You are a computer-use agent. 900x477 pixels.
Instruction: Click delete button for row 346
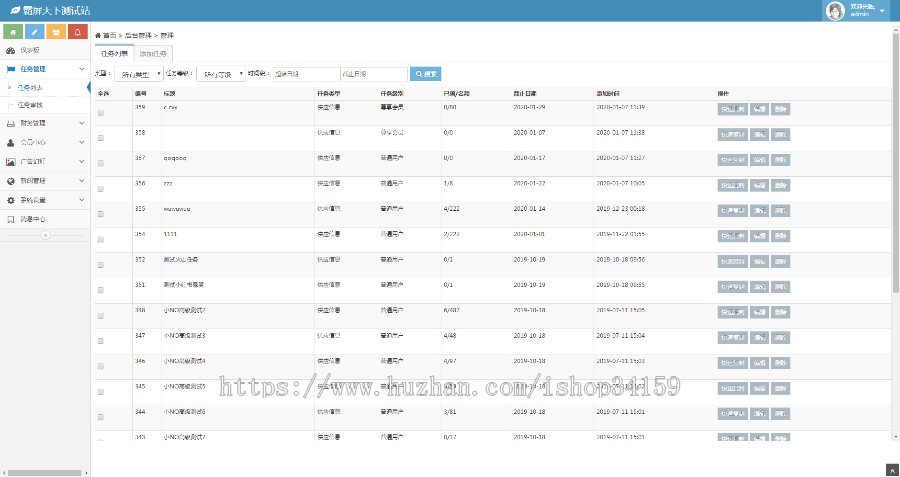pos(780,363)
